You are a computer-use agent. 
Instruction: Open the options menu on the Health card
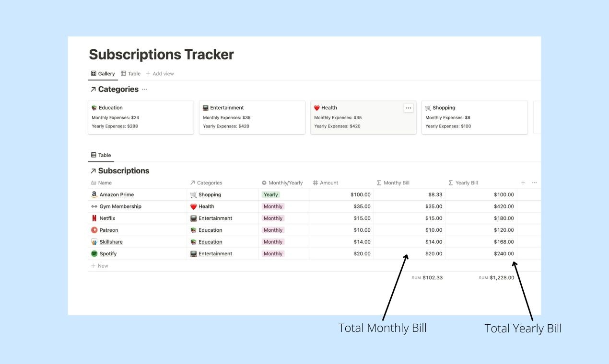tap(409, 108)
